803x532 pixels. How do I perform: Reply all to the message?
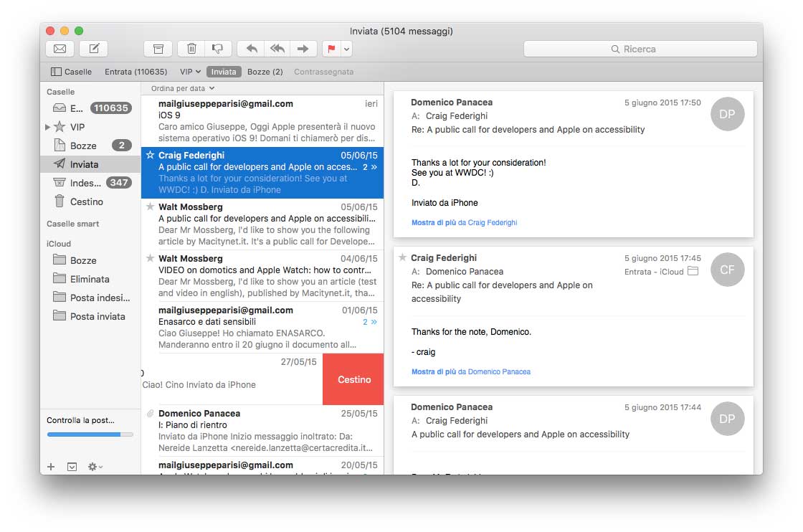[277, 49]
